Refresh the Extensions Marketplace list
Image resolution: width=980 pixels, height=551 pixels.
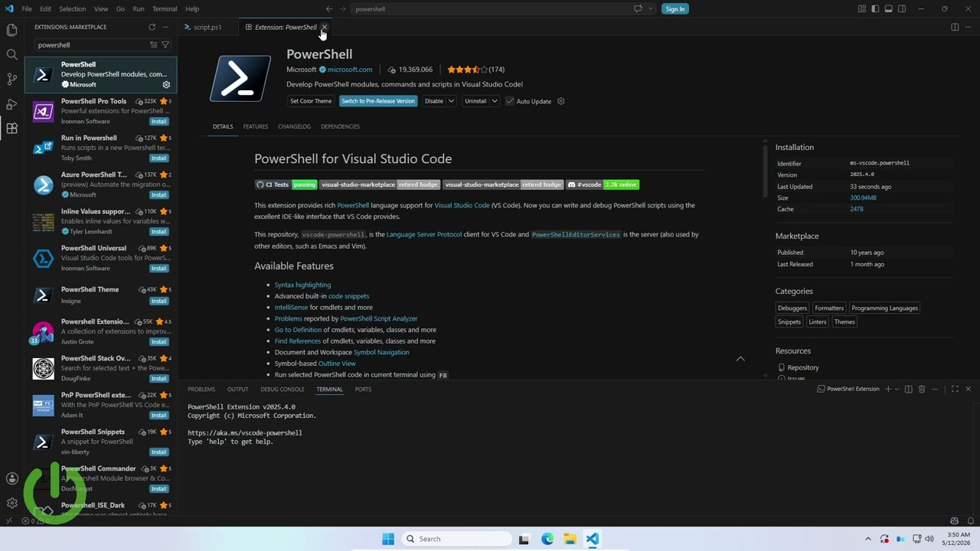(x=152, y=27)
